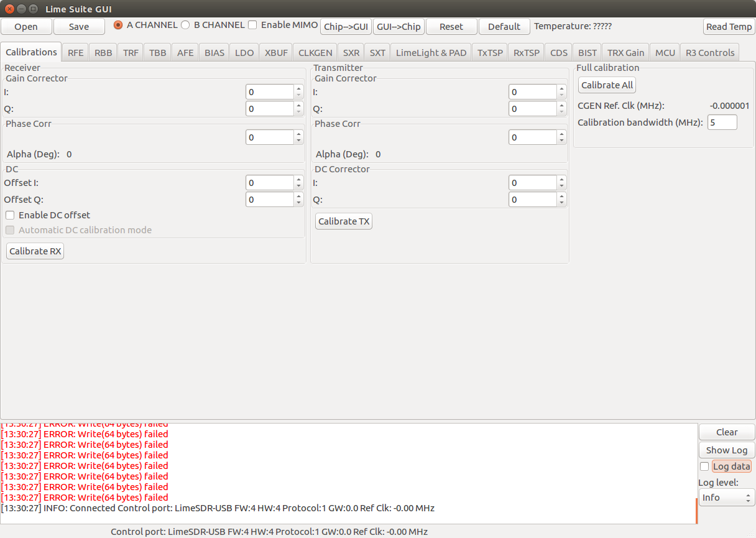Open the TBB tab

click(x=158, y=53)
